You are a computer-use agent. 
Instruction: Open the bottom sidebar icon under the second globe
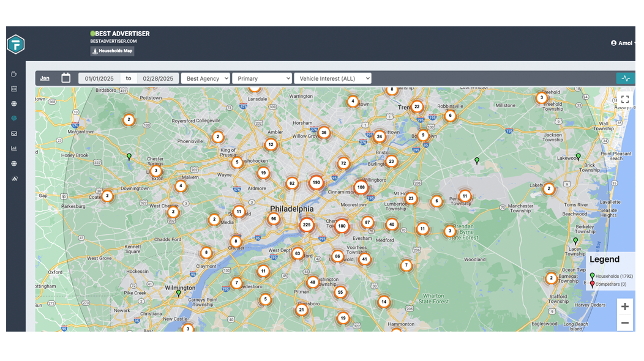coord(14,178)
